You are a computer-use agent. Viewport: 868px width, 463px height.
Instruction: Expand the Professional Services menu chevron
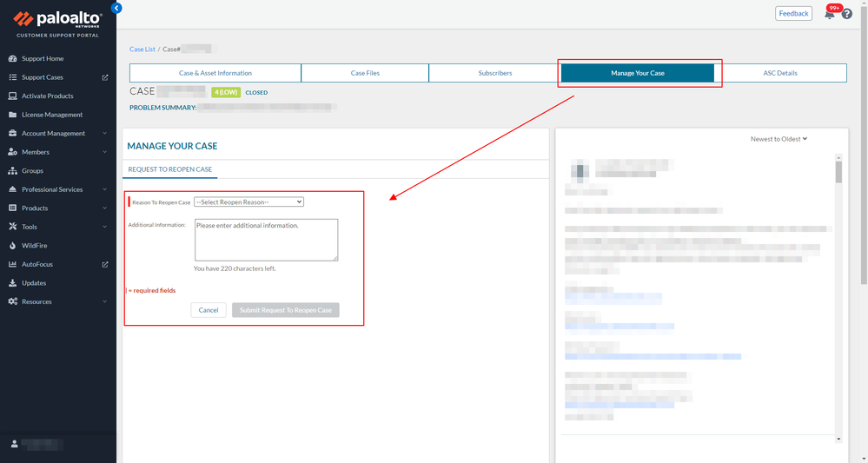pos(104,189)
